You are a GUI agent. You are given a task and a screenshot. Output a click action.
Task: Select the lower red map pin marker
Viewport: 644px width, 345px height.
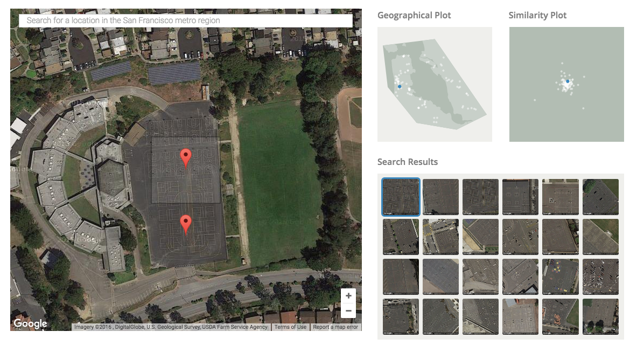186,225
